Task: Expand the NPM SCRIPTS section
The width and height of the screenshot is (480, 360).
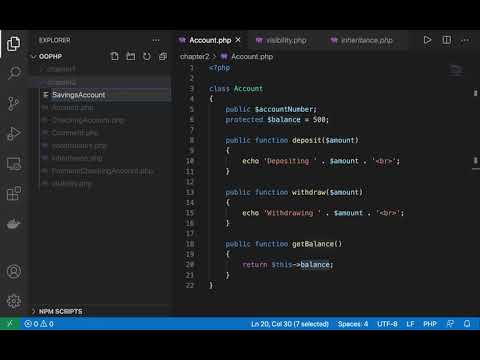Action: [57, 311]
